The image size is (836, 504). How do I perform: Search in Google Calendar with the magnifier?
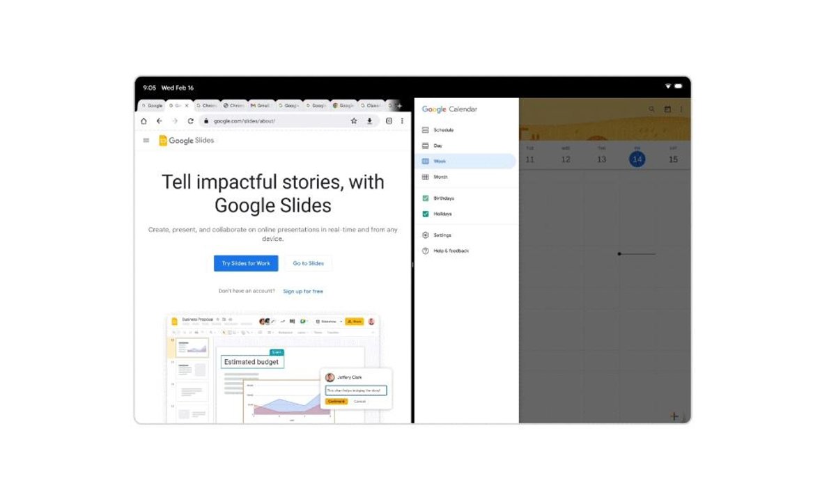[652, 109]
